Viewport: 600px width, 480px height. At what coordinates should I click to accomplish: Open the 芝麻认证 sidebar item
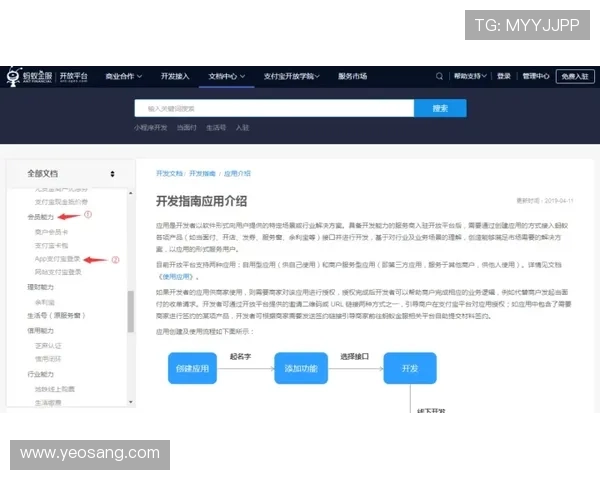click(x=48, y=346)
